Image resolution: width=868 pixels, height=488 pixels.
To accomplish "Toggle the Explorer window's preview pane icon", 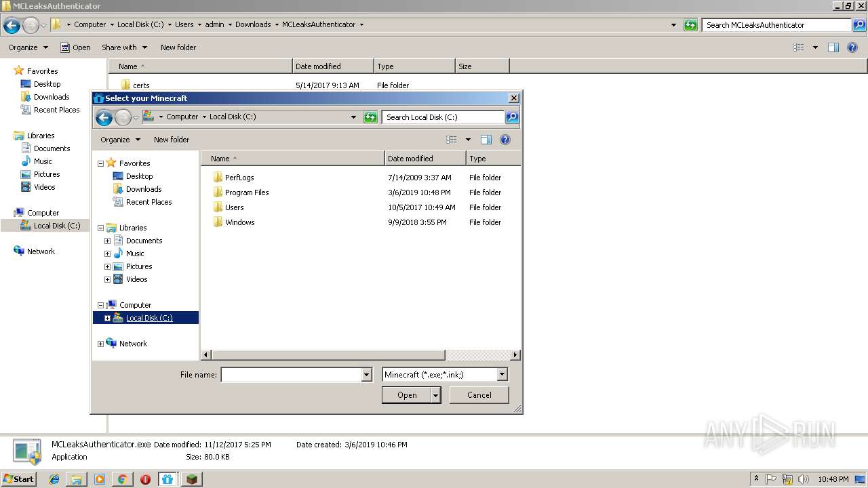I will [x=833, y=47].
